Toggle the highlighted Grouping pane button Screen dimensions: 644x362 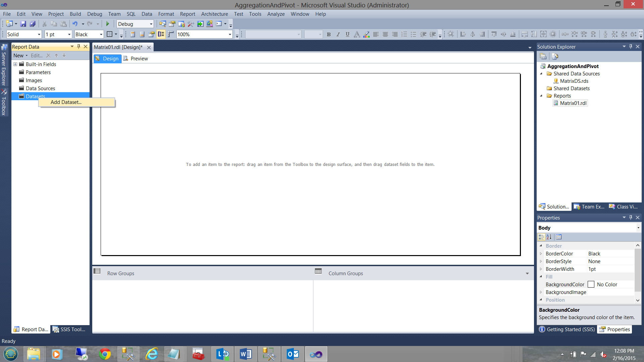(161, 34)
